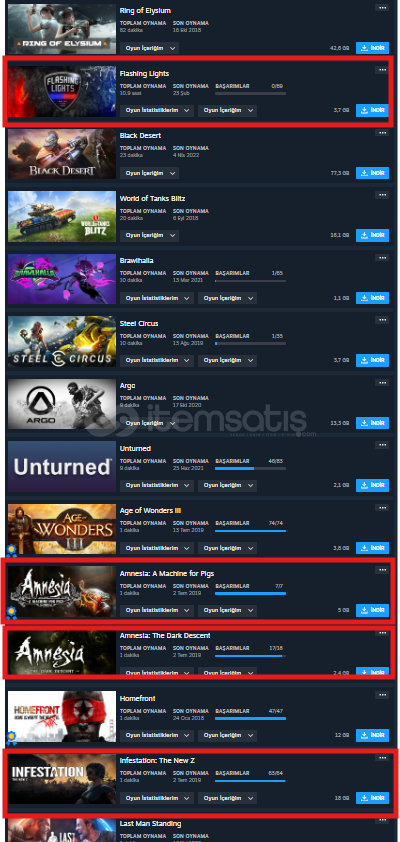Viewport: 400px width, 842px height.
Task: Open the three-dot menu for Brawlhalla
Action: [382, 258]
